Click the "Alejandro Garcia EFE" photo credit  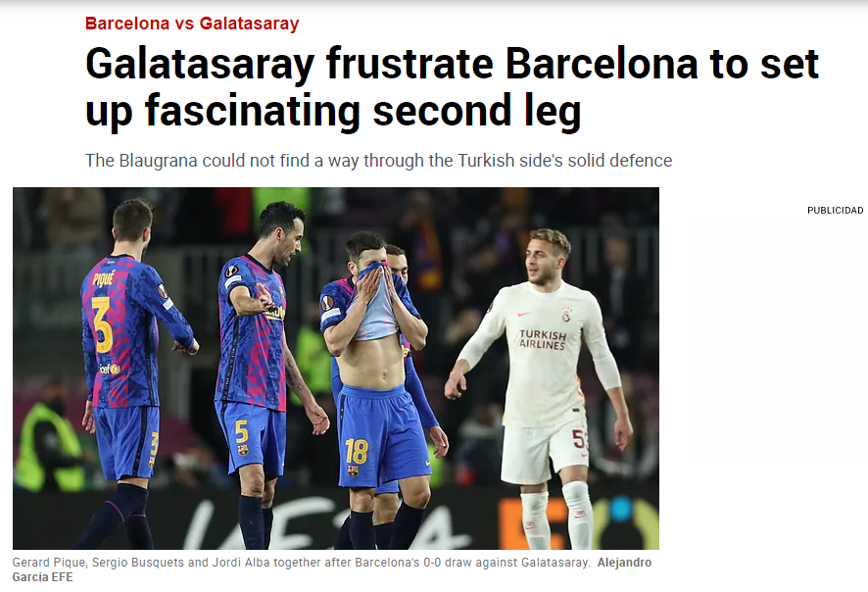[331, 569]
